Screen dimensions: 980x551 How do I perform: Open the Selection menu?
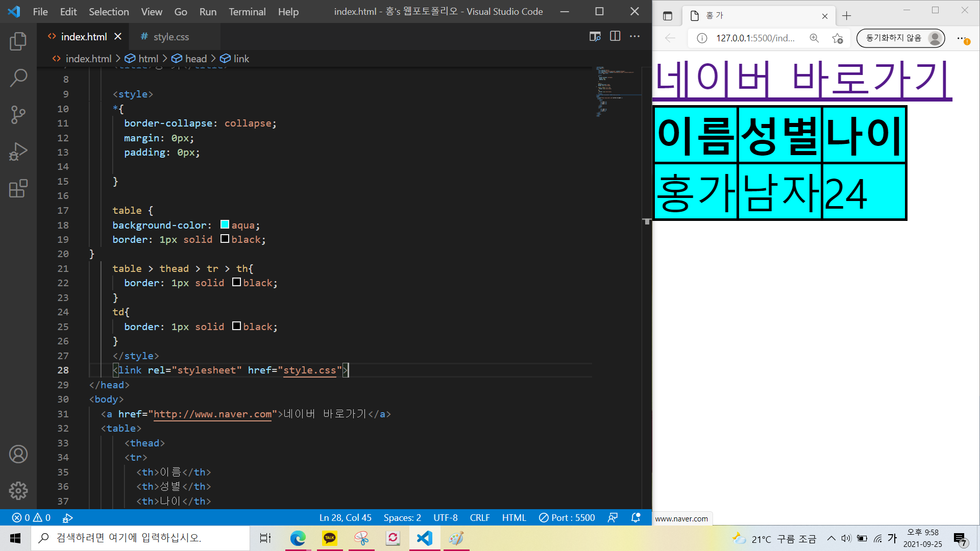pos(109,11)
